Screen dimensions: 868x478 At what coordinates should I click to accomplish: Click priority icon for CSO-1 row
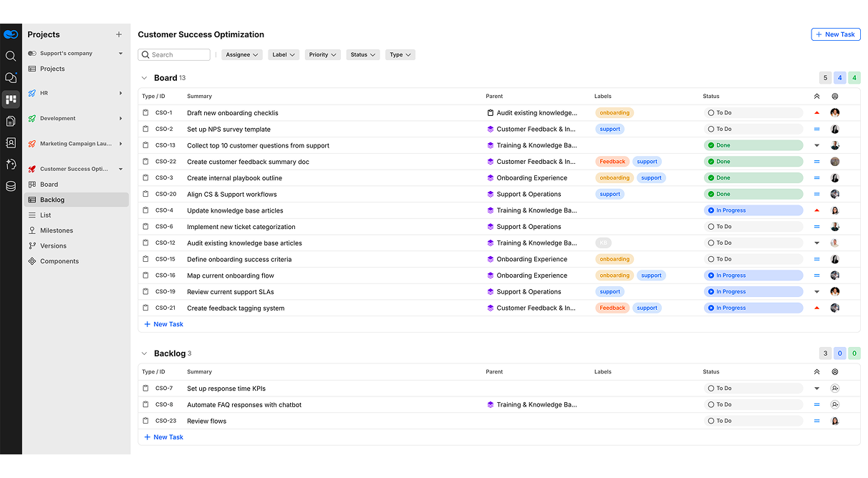click(x=816, y=113)
